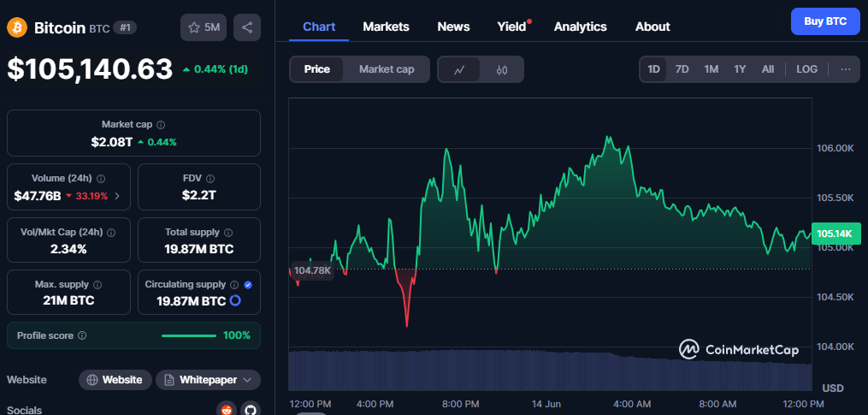Click the 4:00 AM time axis label
The image size is (868, 415).
tap(632, 404)
